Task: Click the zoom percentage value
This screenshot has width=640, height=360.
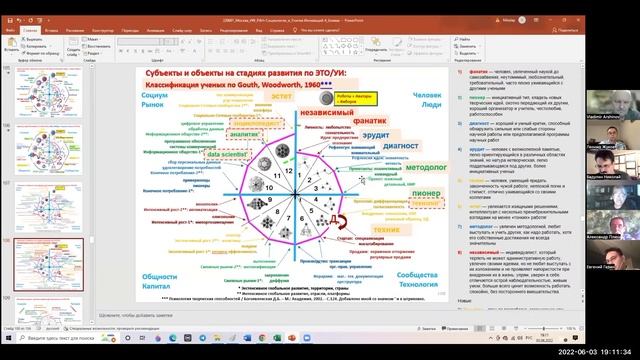Action: 571,328
